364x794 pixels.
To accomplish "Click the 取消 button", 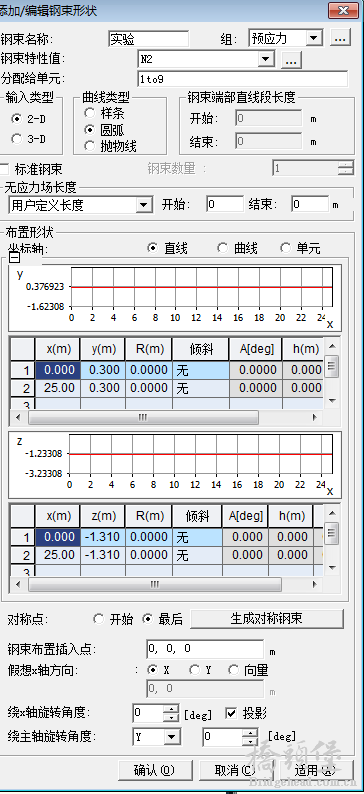I will [235, 770].
